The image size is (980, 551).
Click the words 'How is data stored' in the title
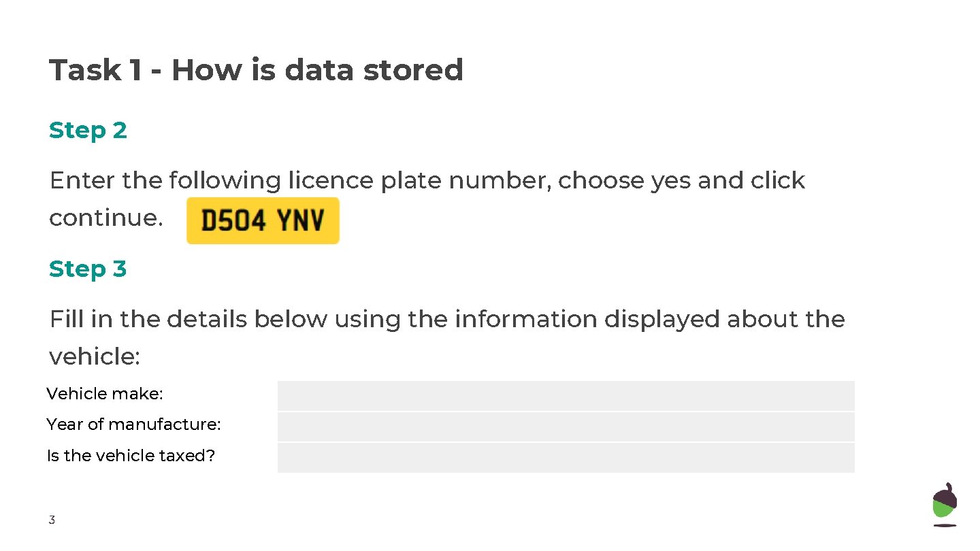tap(317, 70)
